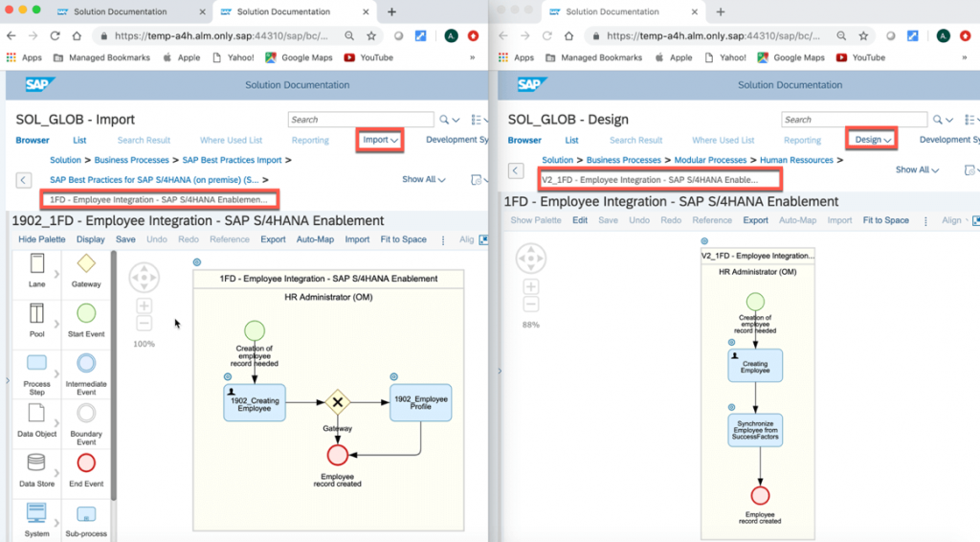Zoom out with minus button in Import diagram
Screen dimensions: 980x542
(145, 324)
